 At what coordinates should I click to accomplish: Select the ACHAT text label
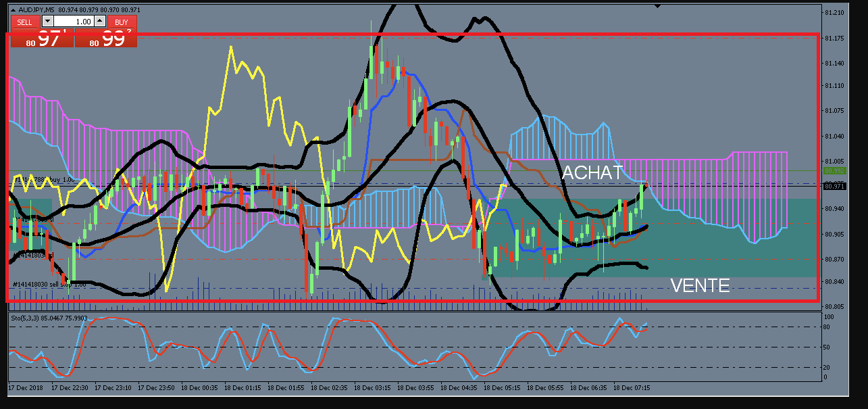coord(592,172)
